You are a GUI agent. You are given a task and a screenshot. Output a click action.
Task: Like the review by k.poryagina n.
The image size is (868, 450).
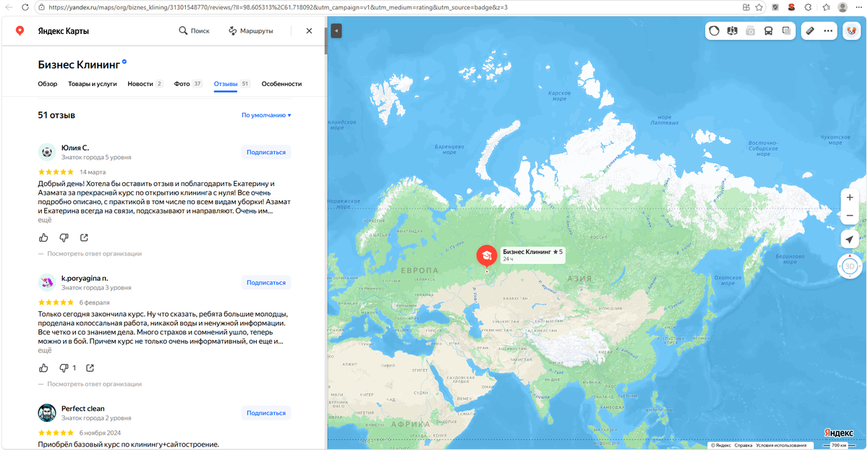43,368
